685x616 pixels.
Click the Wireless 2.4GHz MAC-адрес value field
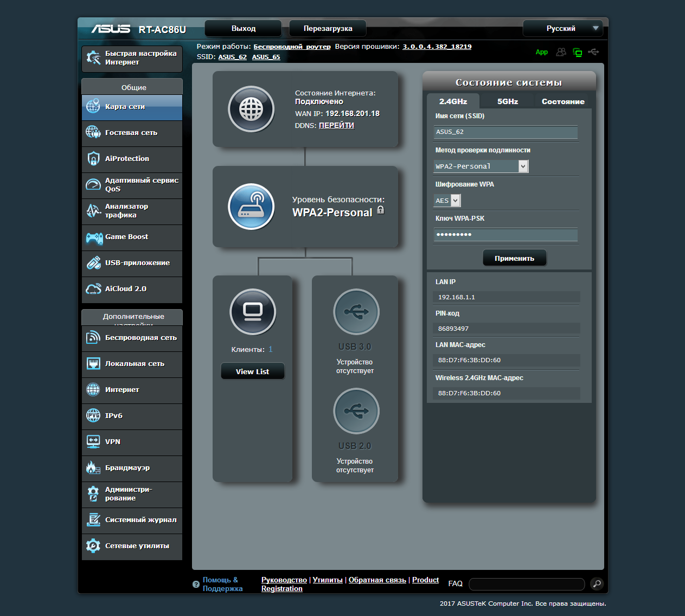point(507,393)
